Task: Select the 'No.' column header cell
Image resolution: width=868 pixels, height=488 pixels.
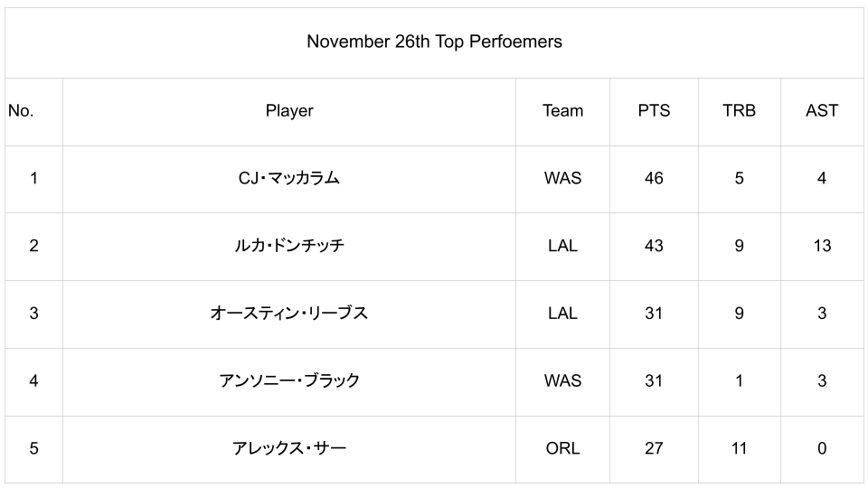Action: coord(21,111)
